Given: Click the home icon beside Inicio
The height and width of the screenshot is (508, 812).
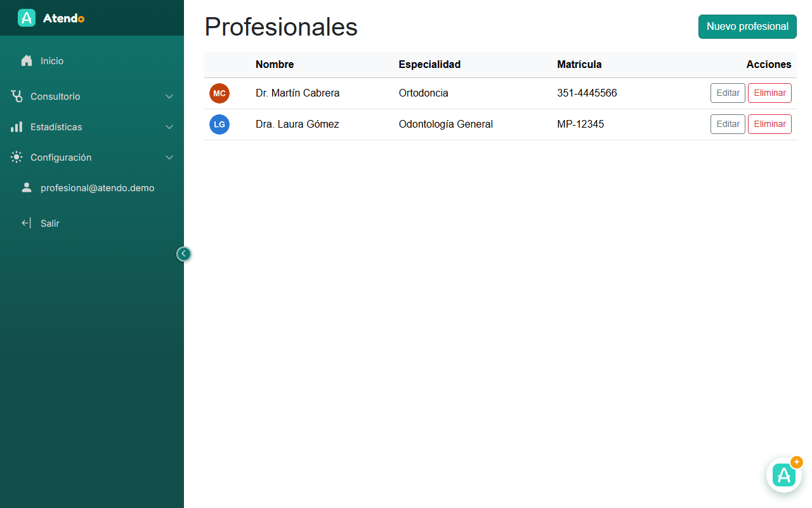Looking at the screenshot, I should pyautogui.click(x=27, y=61).
